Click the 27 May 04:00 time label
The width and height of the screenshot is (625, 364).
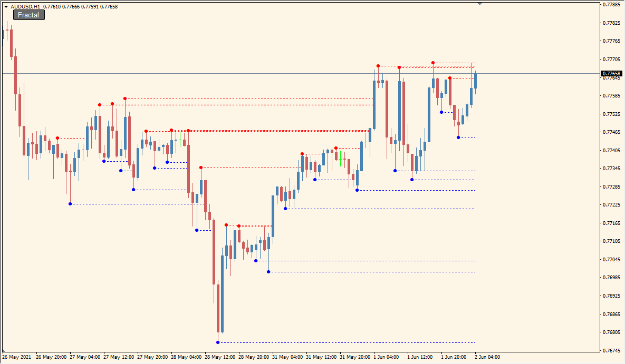(x=85, y=357)
